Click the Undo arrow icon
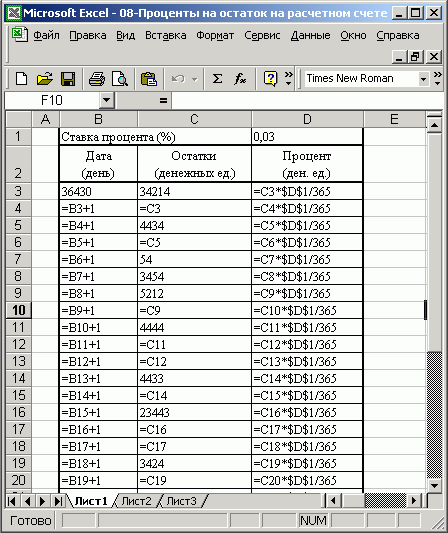 [178, 79]
